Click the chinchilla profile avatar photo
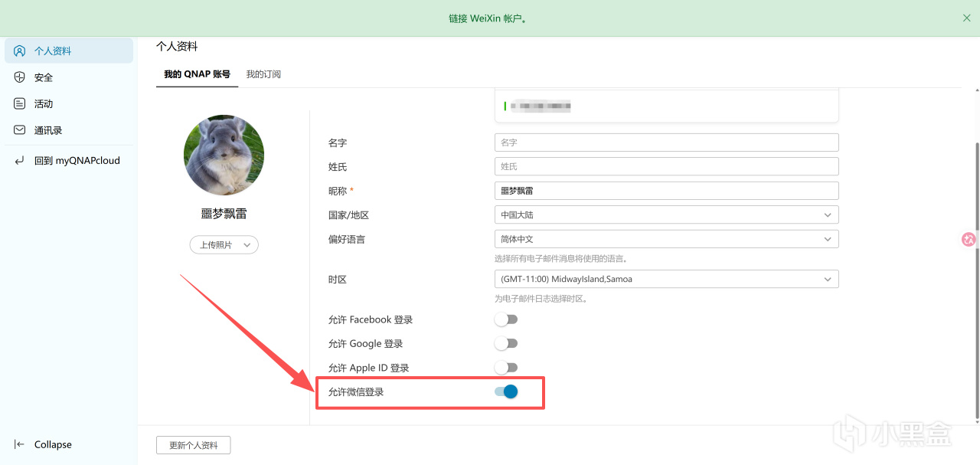The height and width of the screenshot is (465, 980). 224,156
